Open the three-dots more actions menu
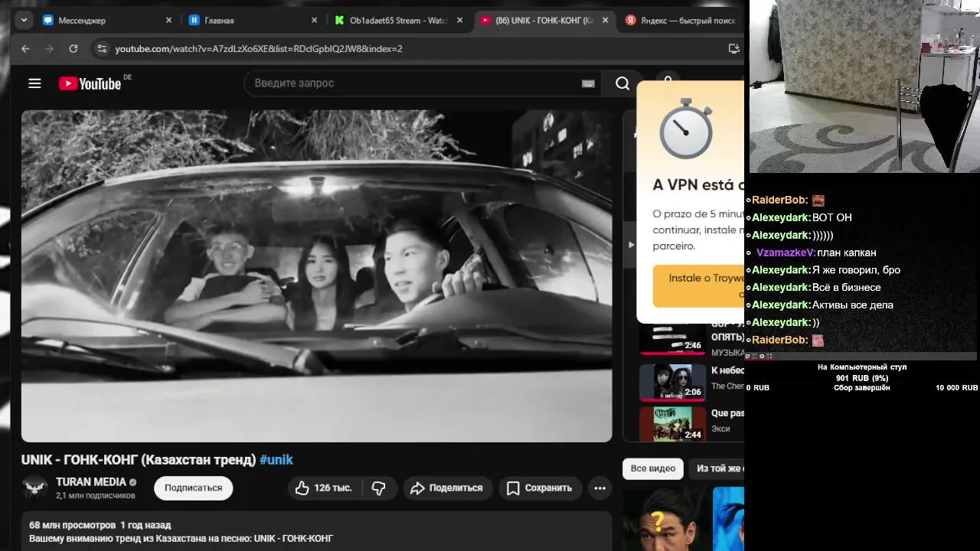 599,487
